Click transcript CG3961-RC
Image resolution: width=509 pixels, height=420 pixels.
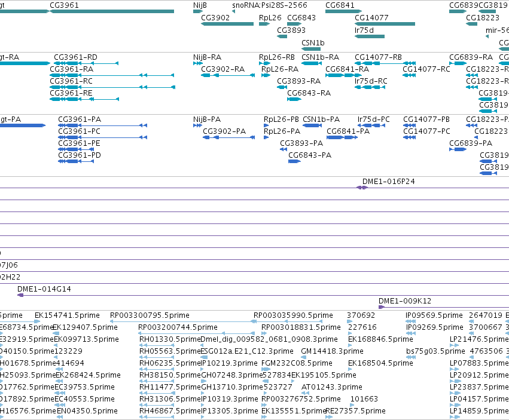(x=71, y=81)
